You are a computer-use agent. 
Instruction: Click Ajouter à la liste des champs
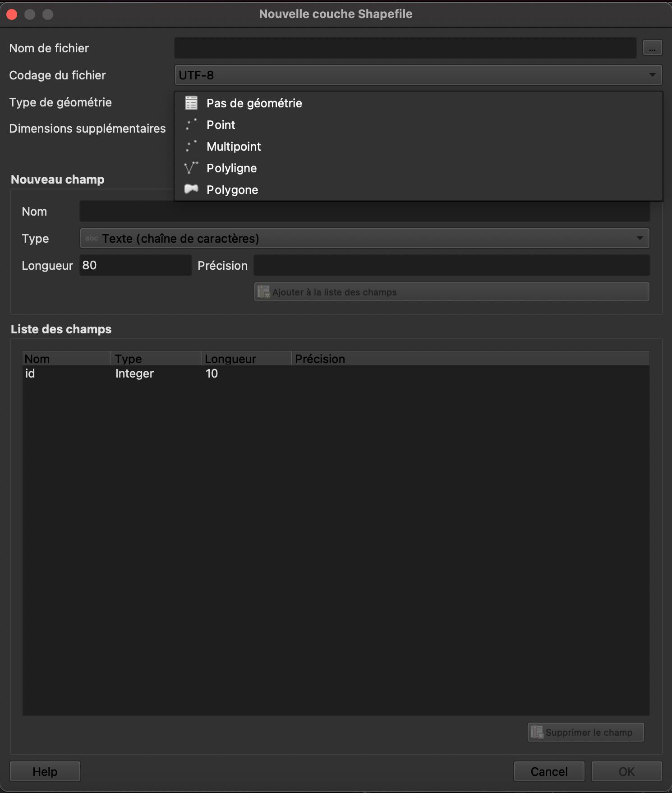point(451,292)
